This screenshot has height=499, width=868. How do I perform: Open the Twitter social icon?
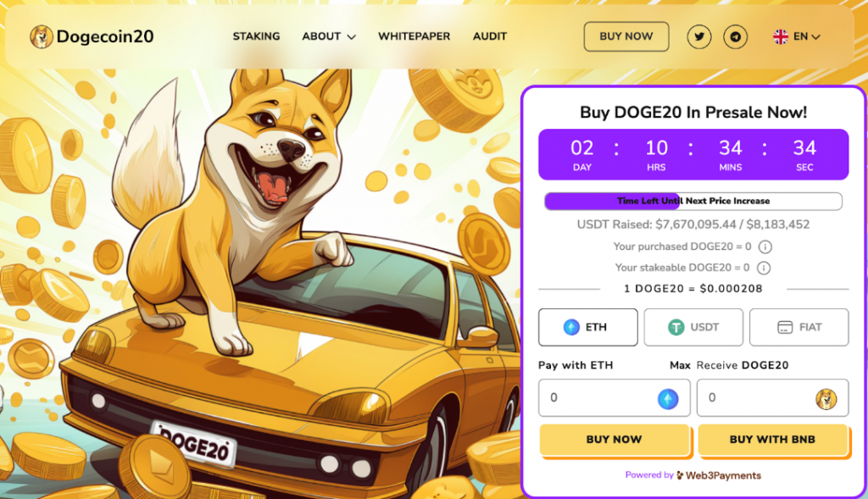point(699,36)
